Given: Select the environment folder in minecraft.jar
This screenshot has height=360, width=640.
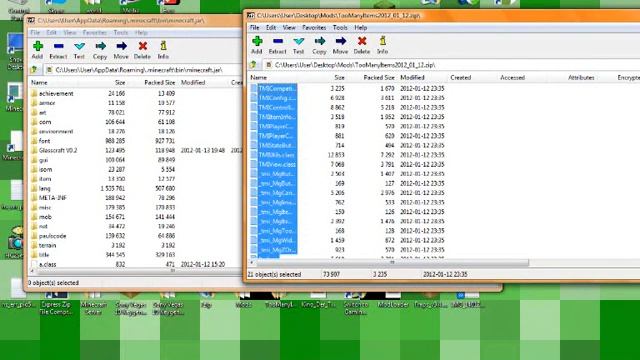Looking at the screenshot, I should click(x=56, y=131).
